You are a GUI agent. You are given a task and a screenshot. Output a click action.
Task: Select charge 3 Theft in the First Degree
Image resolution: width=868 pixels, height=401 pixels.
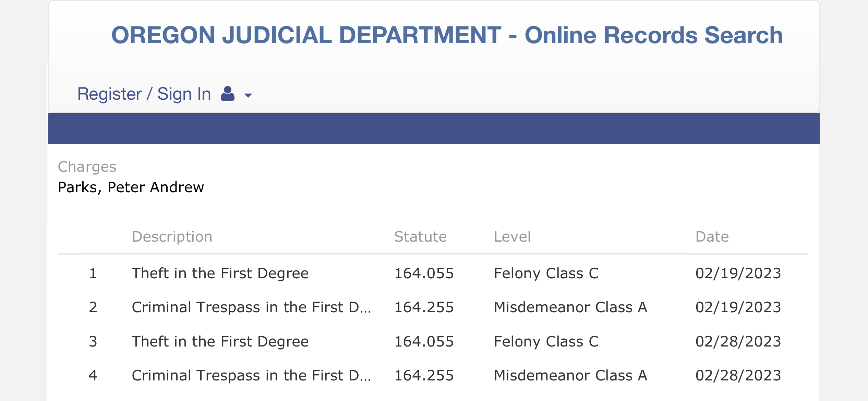pos(220,341)
